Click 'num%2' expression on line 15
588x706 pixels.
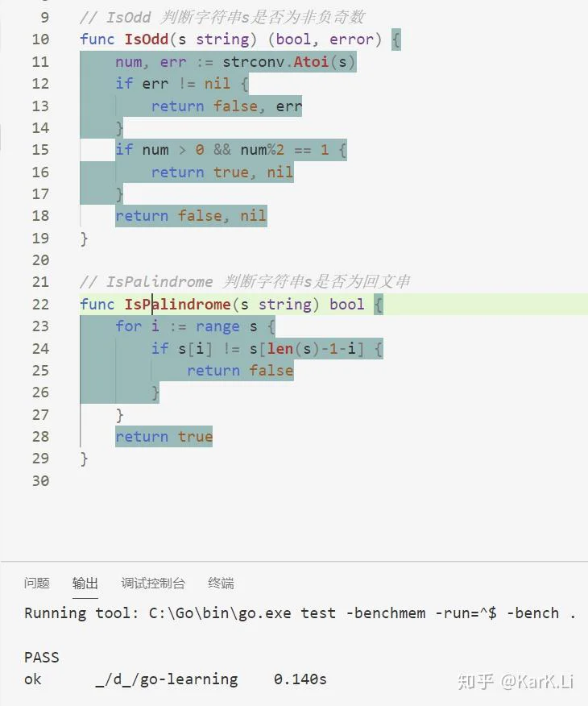tap(262, 149)
